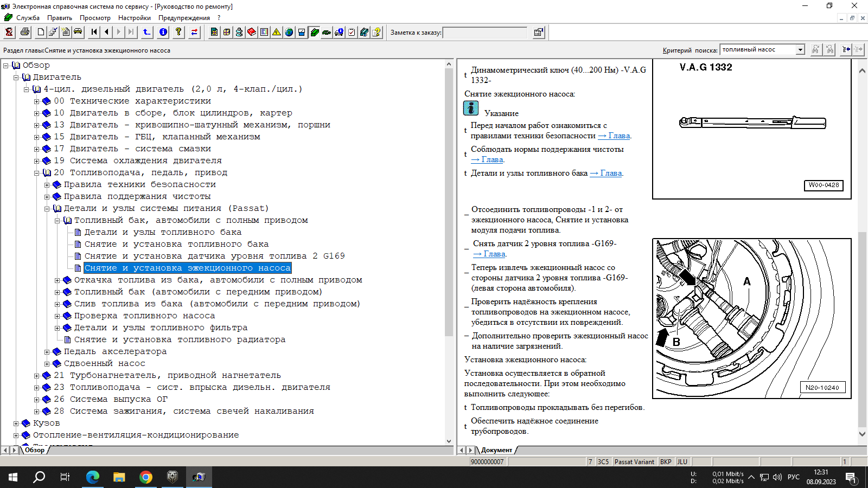Screen dimensions: 868x488
Task: Go to previous page with left arrow
Action: point(107,32)
